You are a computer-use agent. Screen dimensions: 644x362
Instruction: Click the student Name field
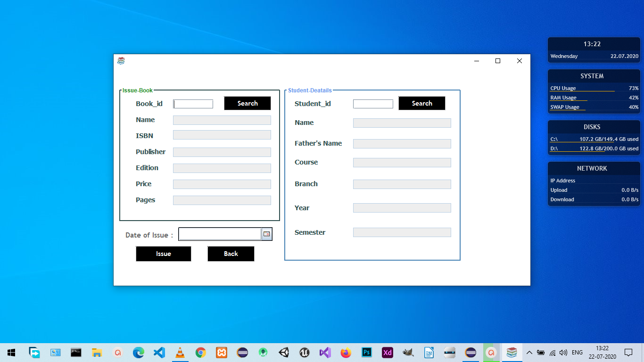click(x=402, y=123)
